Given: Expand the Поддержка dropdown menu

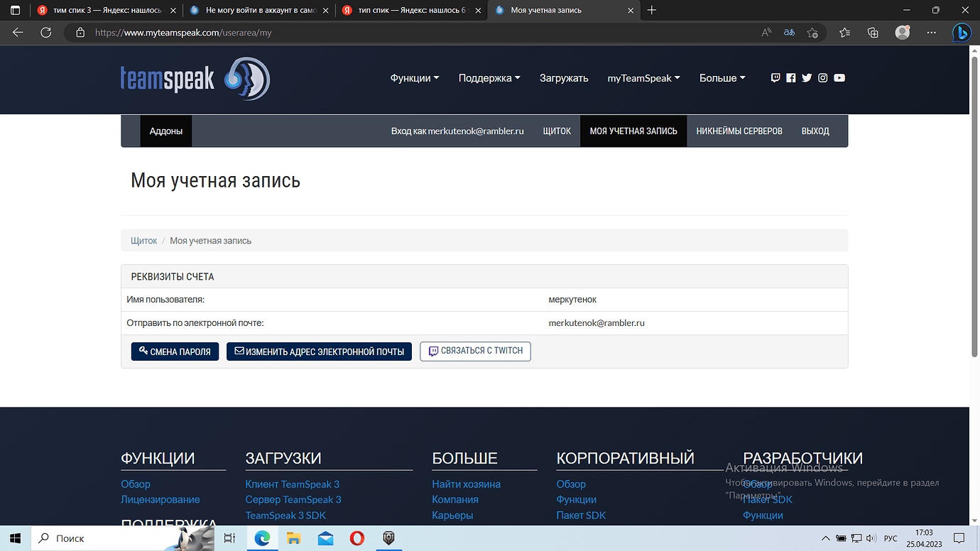Looking at the screenshot, I should (489, 78).
